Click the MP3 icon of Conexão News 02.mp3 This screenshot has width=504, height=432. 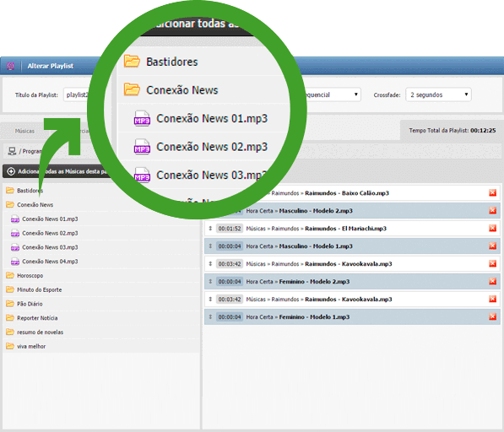[15, 233]
